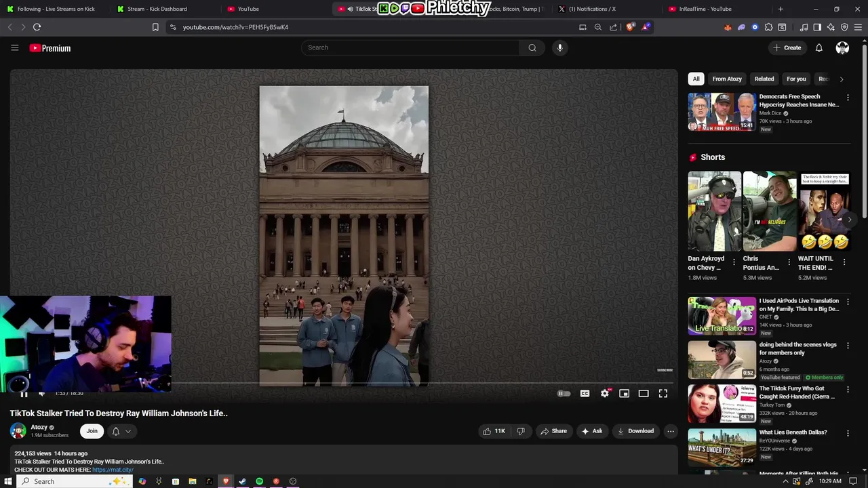Go to the YouTube Premium home logo
This screenshot has width=868, height=488.
(50, 48)
